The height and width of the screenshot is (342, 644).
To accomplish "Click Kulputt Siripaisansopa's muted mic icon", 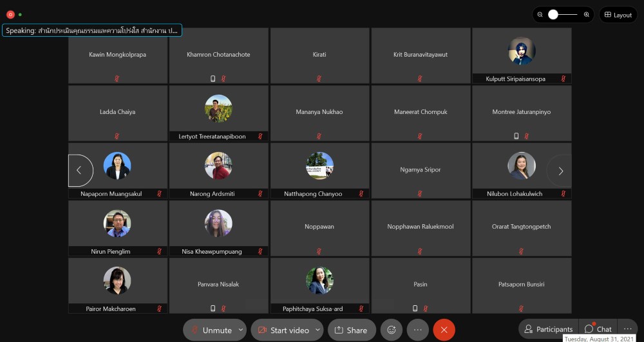I will point(563,79).
